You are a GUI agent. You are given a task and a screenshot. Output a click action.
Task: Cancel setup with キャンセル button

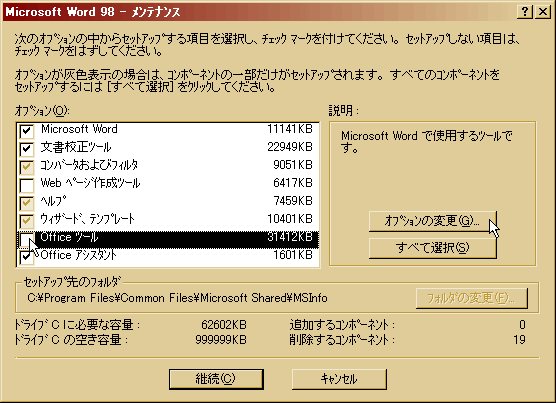point(339,379)
